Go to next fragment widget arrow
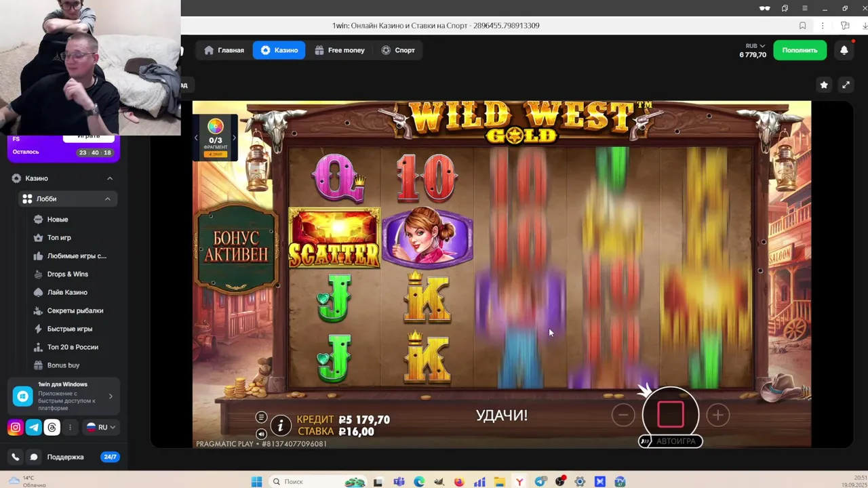This screenshot has height=488, width=868. [x=234, y=138]
